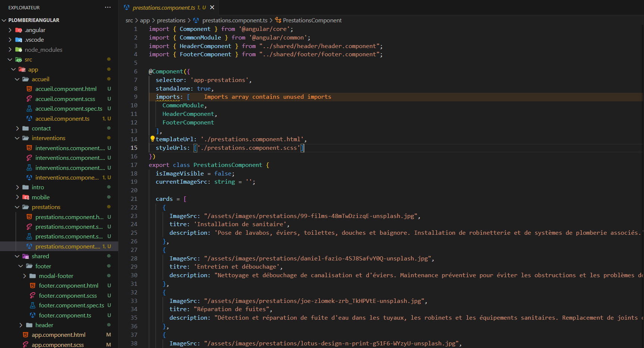Expand the modal-footer folder
The width and height of the screenshot is (644, 348).
click(25, 276)
